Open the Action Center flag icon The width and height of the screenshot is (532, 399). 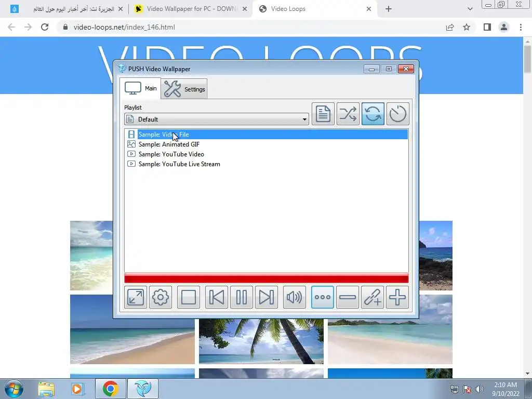[467, 389]
